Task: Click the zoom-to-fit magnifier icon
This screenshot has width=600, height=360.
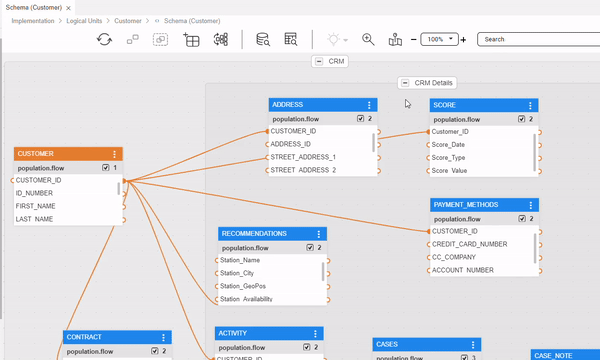Action: click(x=368, y=39)
